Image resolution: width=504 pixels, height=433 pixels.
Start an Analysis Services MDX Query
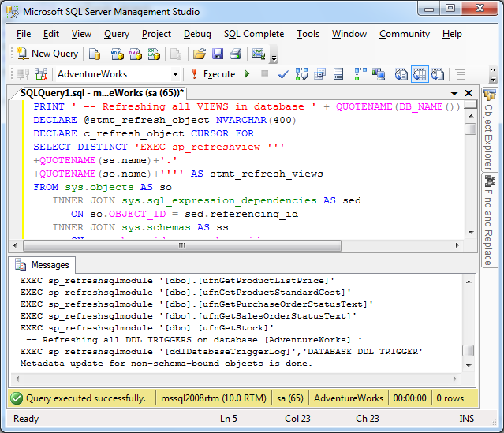click(117, 54)
